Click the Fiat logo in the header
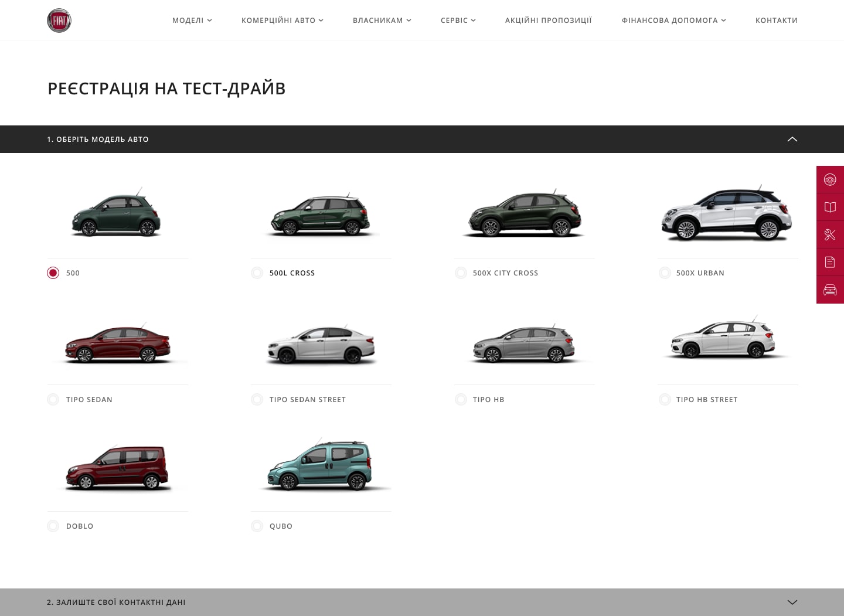Image resolution: width=844 pixels, height=616 pixels. (59, 21)
